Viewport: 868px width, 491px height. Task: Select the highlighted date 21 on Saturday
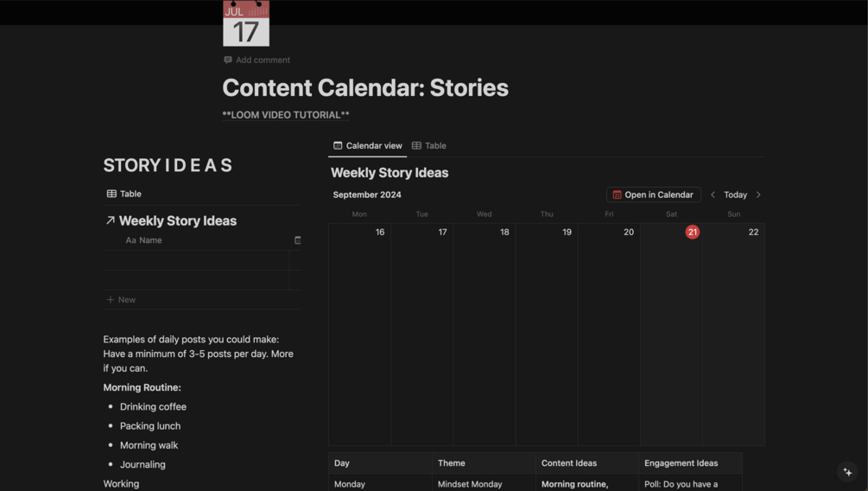point(692,232)
